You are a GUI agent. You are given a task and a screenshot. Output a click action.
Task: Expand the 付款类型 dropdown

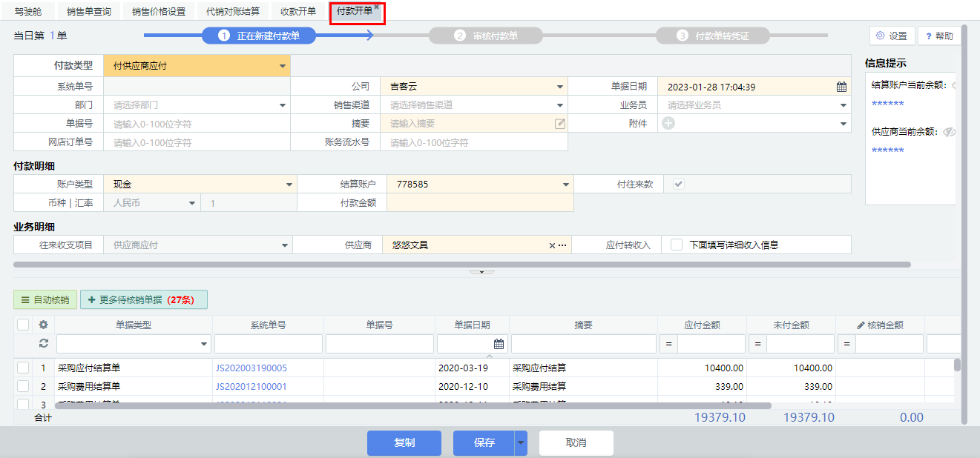(x=282, y=66)
